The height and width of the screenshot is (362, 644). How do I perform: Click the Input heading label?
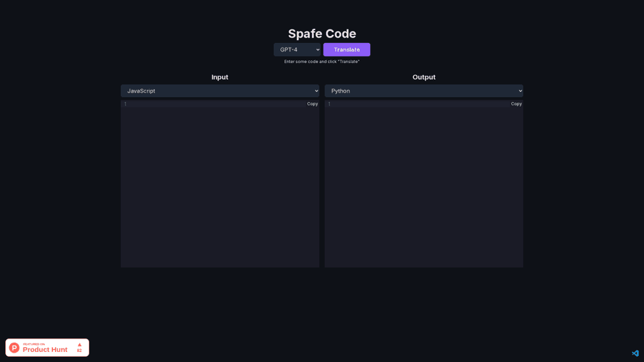220,77
